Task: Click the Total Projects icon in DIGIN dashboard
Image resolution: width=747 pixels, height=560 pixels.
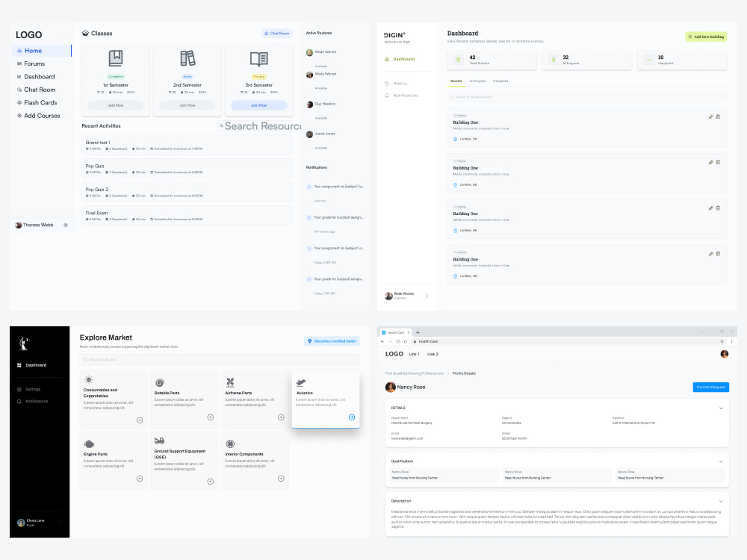Action: coord(459,60)
